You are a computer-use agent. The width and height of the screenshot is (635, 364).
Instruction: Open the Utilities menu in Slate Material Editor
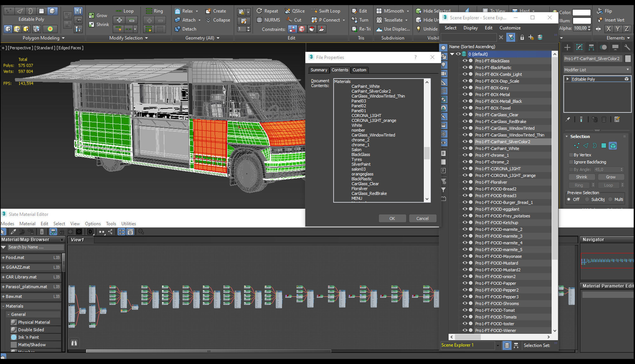(129, 224)
